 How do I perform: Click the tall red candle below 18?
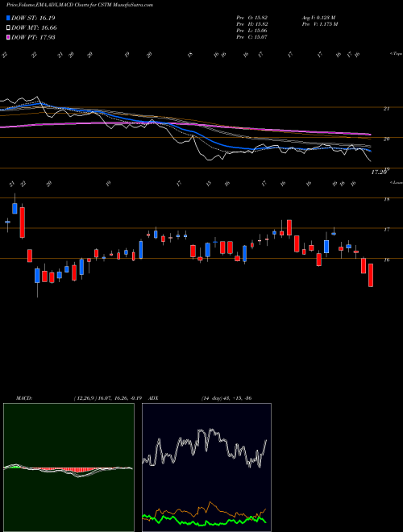pos(23,222)
